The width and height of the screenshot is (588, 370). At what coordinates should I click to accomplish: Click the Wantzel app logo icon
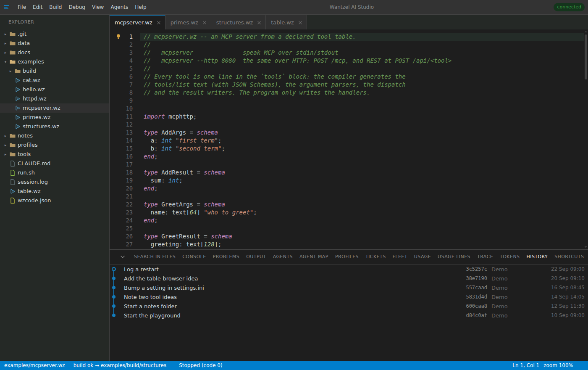[x=6, y=7]
